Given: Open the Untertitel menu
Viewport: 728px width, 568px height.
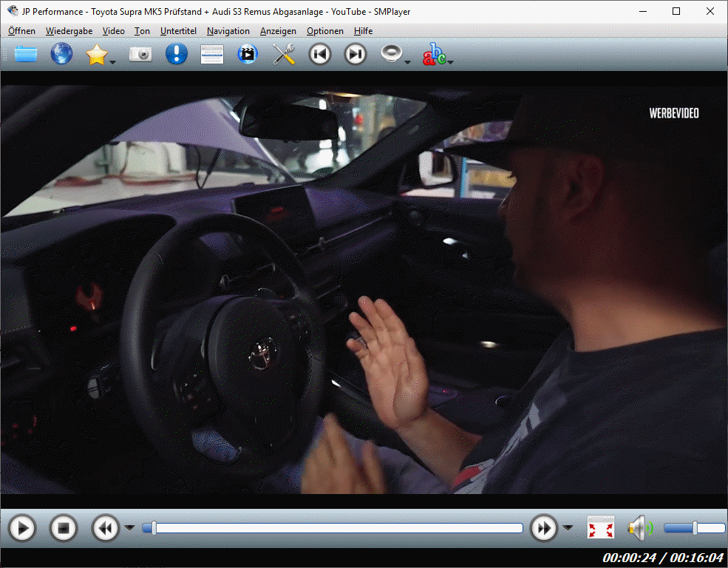Looking at the screenshot, I should tap(178, 30).
